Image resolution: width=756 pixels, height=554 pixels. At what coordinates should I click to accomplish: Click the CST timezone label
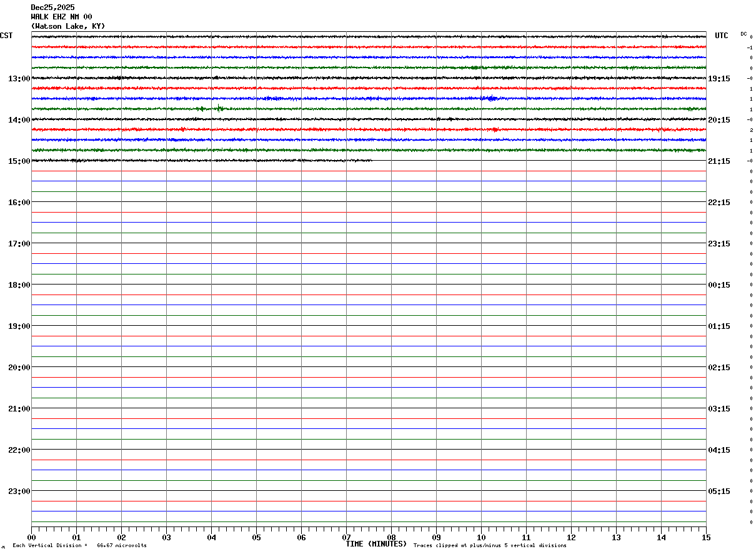[x=6, y=36]
